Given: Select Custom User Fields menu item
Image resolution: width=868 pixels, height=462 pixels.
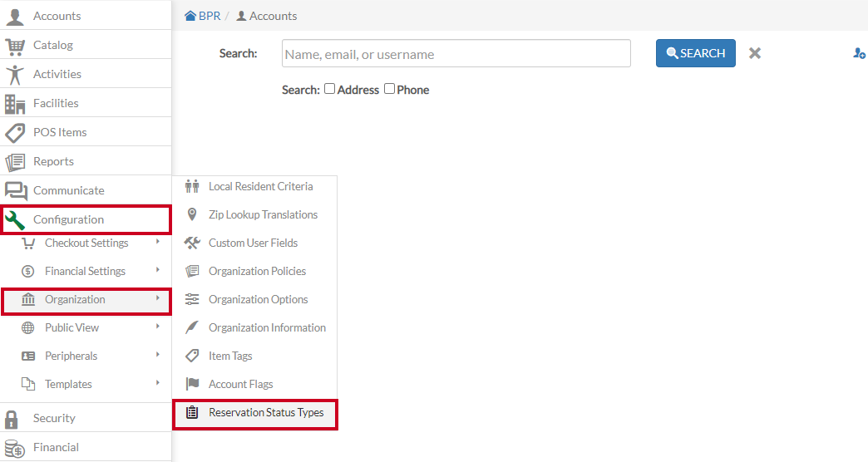Looking at the screenshot, I should pos(254,243).
